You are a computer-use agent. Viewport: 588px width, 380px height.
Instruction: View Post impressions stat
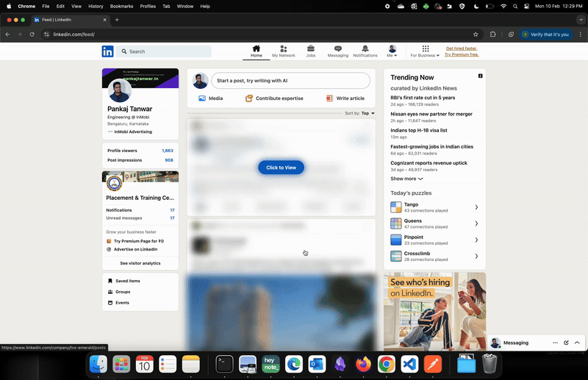click(x=140, y=160)
